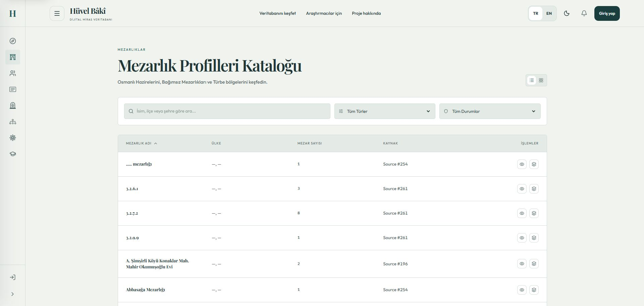Open the hamburger menu button
644x306 pixels.
tap(57, 13)
